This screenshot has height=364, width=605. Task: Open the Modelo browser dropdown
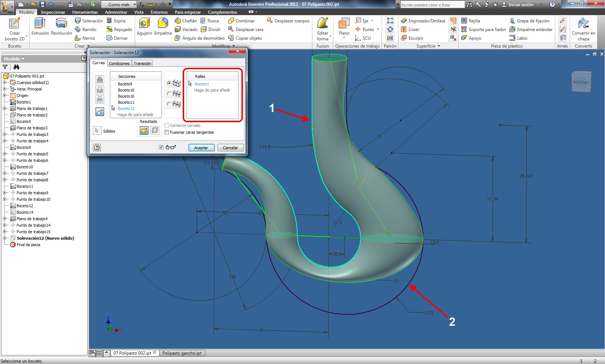point(14,59)
